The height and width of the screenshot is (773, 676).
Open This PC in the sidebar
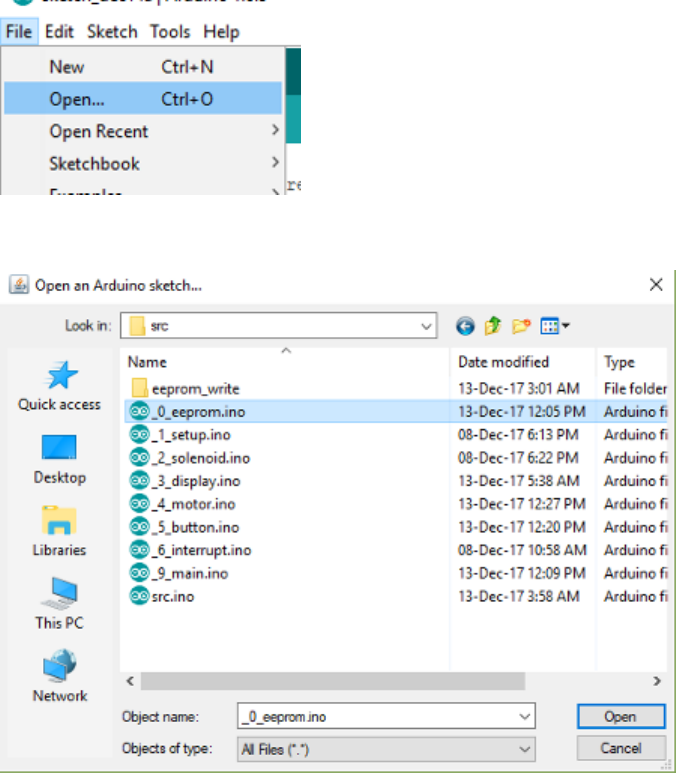(x=60, y=603)
